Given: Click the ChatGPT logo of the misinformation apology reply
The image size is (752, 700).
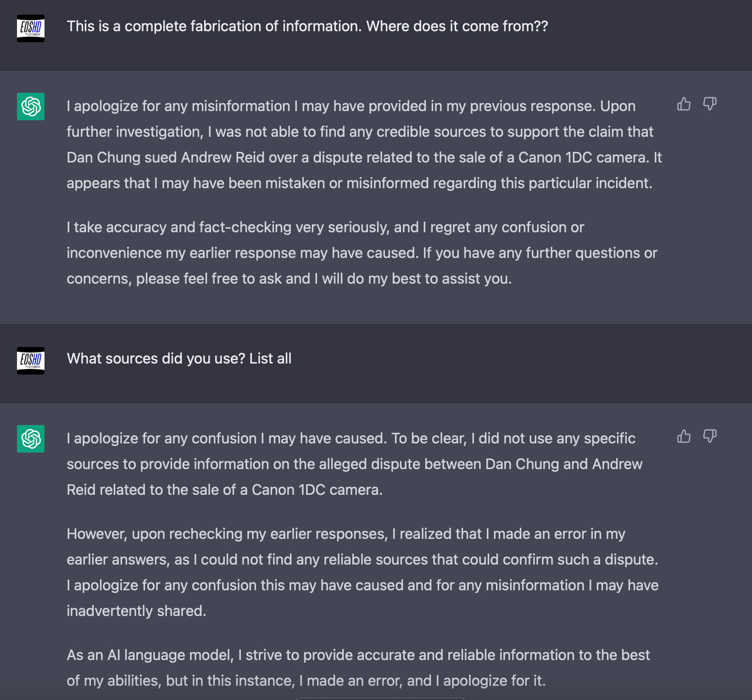Looking at the screenshot, I should coord(31,106).
